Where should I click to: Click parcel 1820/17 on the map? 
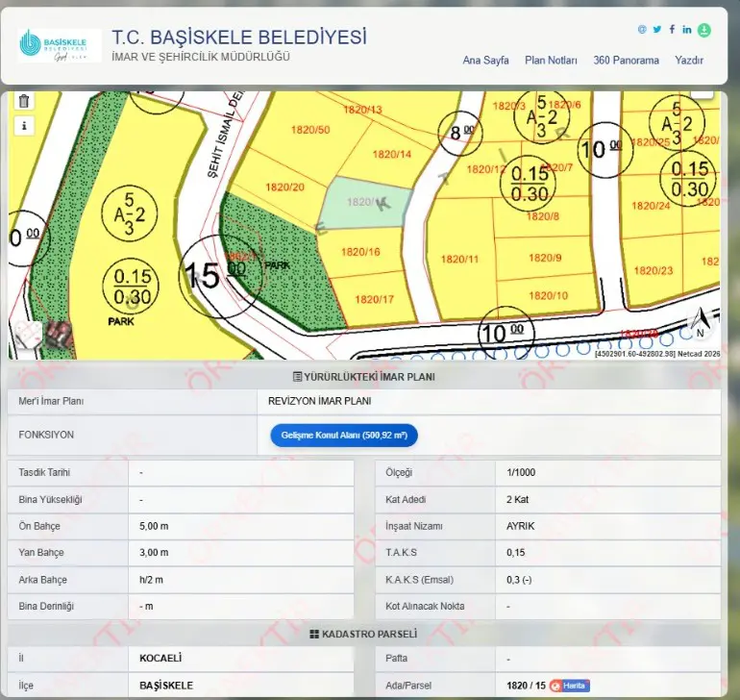point(374,299)
